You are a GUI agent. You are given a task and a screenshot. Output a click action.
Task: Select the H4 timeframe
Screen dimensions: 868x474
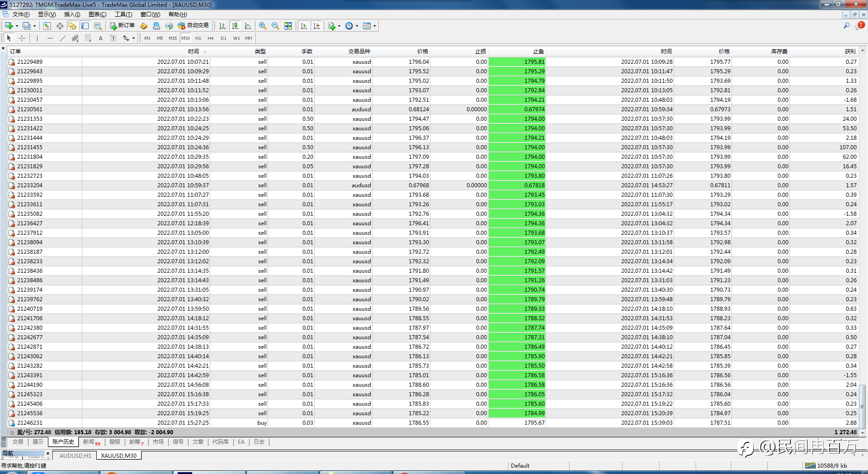tap(211, 38)
